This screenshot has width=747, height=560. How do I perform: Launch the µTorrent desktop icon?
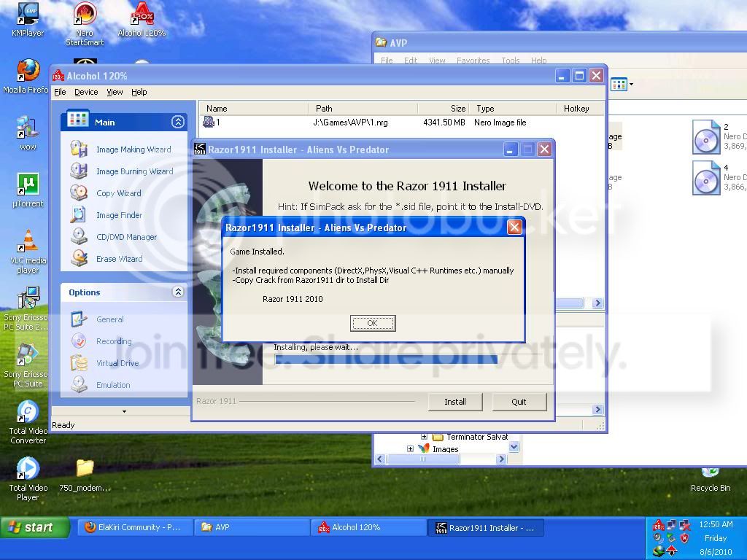28,190
